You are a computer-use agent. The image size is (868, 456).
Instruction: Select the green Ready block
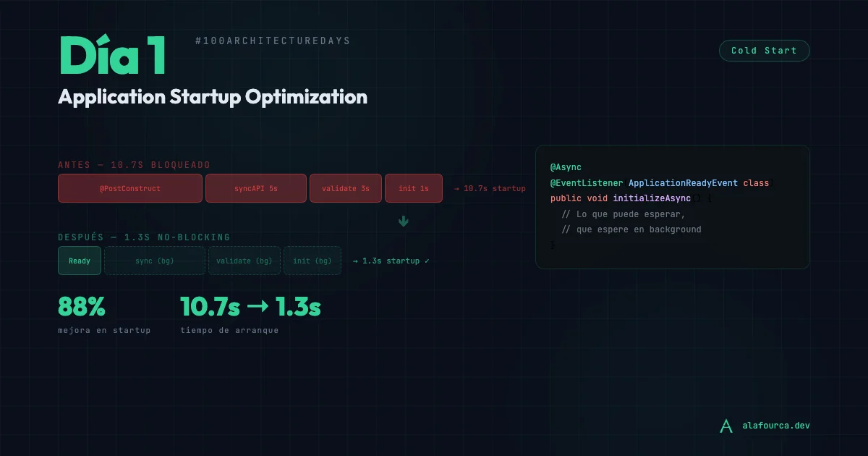pos(80,261)
